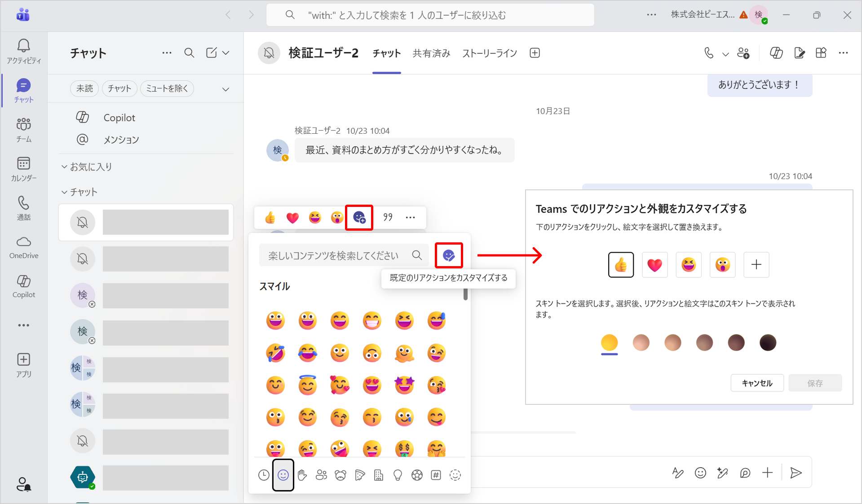Click the customize default reactions icon
862x504 pixels.
coord(448,255)
